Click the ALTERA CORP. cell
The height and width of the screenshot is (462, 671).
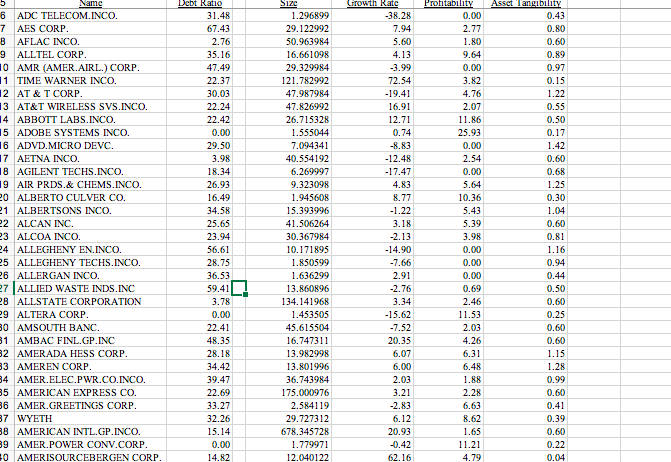tap(91, 314)
